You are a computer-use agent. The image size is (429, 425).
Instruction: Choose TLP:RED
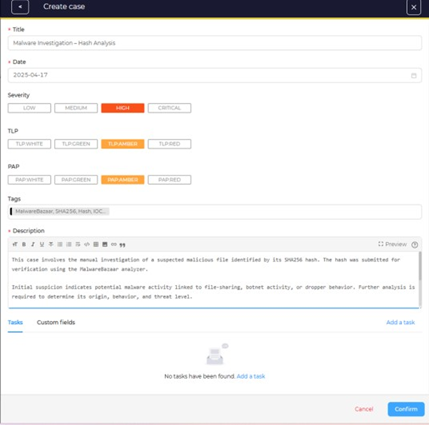click(169, 144)
